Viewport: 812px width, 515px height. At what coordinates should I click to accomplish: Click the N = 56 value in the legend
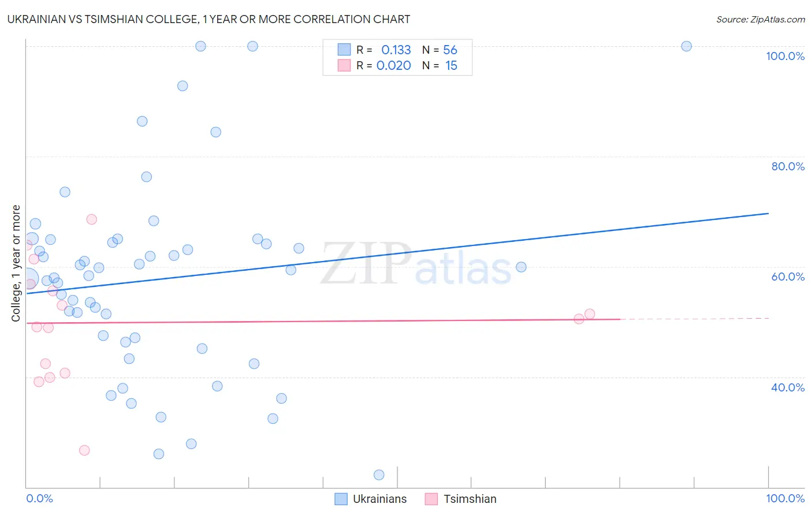[440, 50]
